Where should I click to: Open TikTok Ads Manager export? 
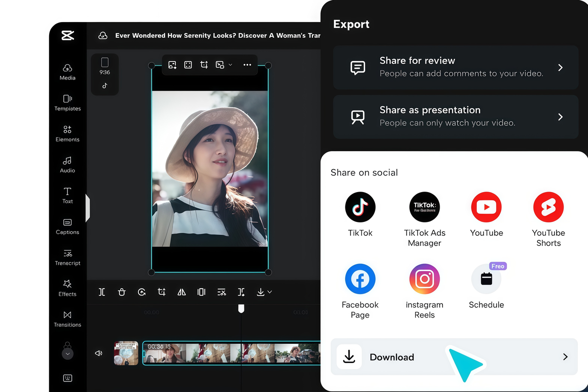pyautogui.click(x=424, y=207)
